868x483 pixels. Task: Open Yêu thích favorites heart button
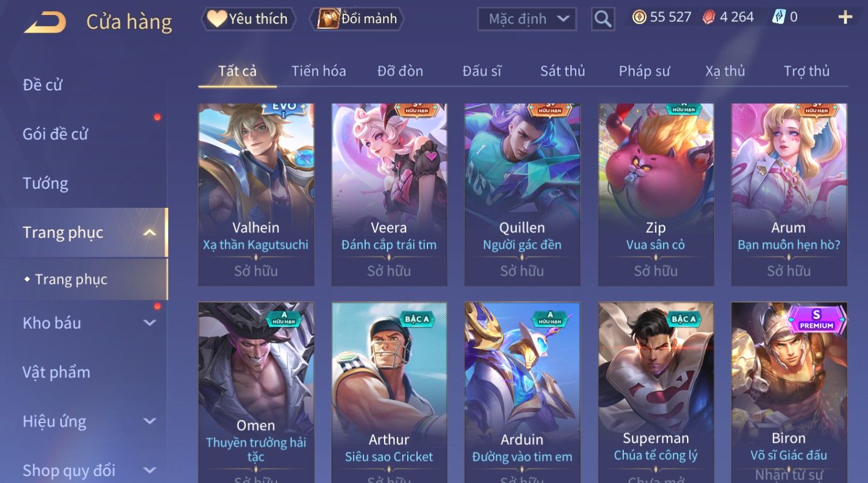248,19
